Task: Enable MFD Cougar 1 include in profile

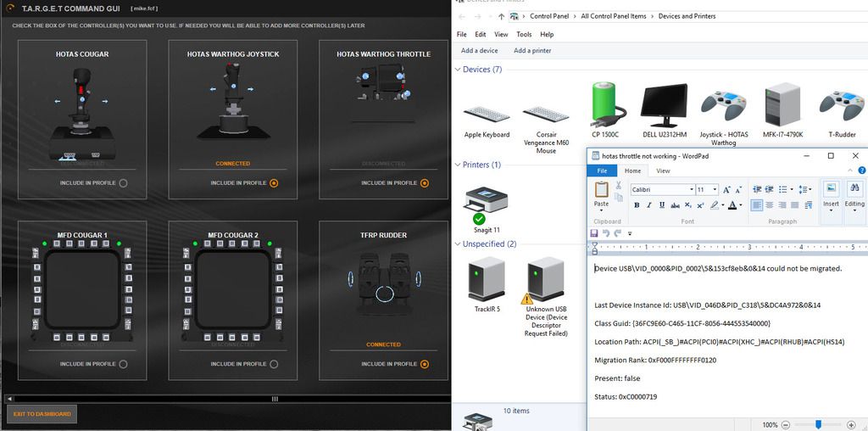Action: [124, 364]
